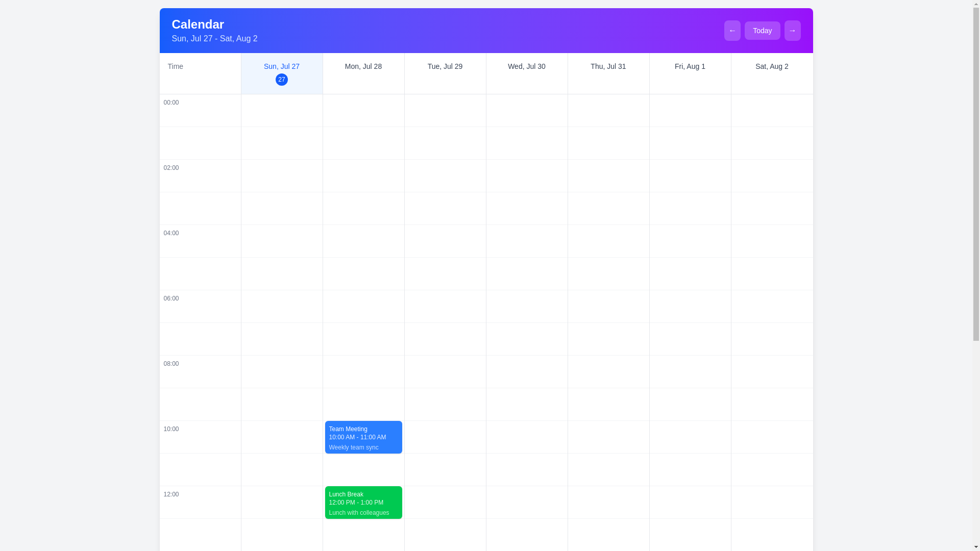Click the Today button
Image resolution: width=980 pixels, height=551 pixels.
762,31
